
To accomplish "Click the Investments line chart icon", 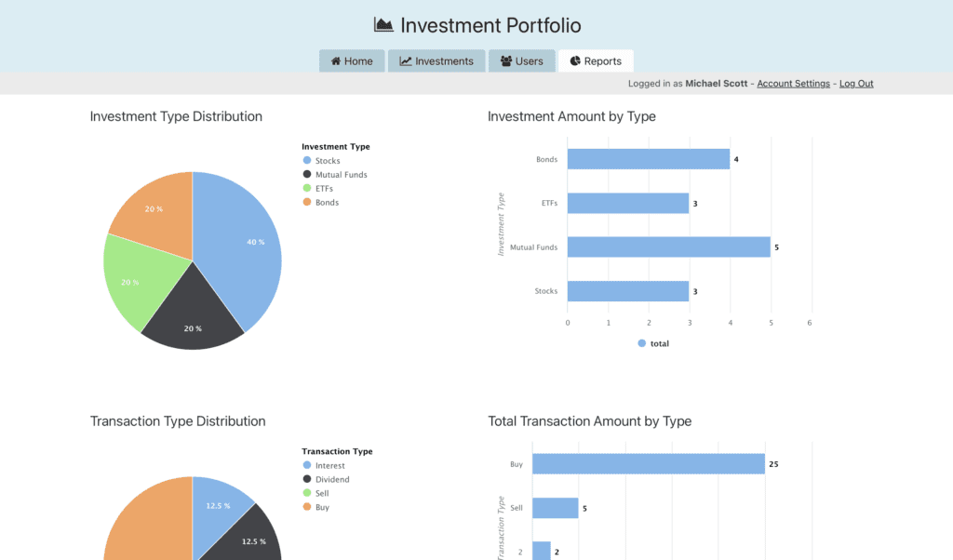I will point(406,61).
